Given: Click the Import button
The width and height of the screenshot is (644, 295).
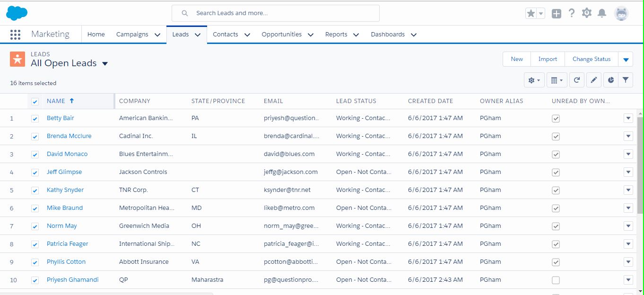Looking at the screenshot, I should [x=548, y=59].
